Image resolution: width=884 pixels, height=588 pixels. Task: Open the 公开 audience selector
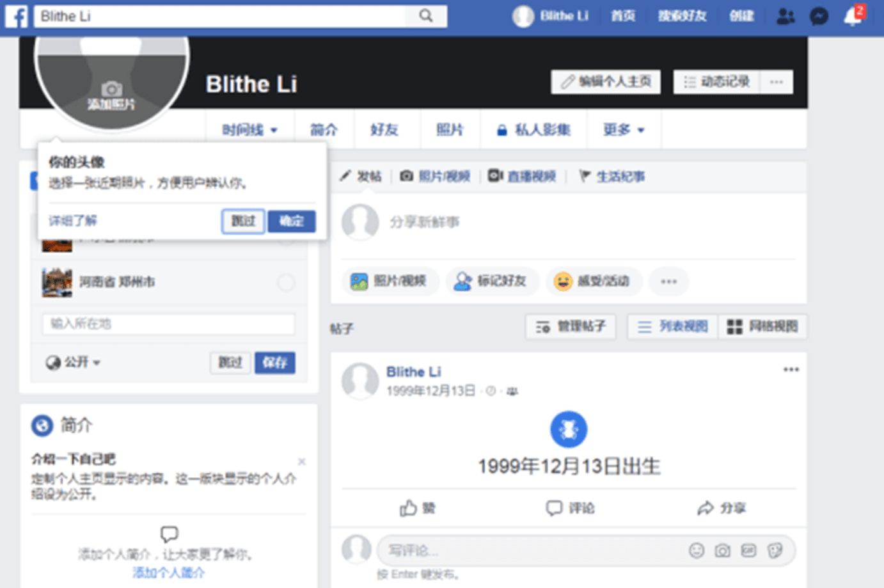(73, 362)
